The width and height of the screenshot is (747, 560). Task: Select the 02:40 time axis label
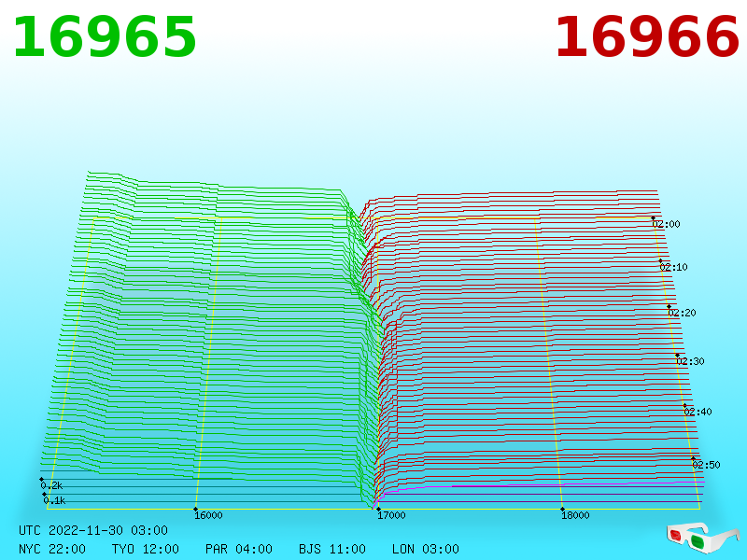tap(698, 412)
